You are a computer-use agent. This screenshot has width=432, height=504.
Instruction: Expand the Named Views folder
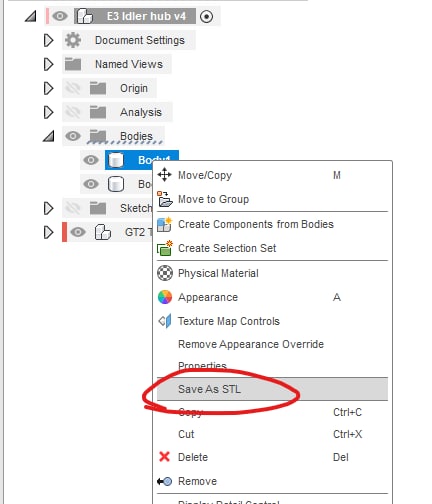pyautogui.click(x=48, y=64)
